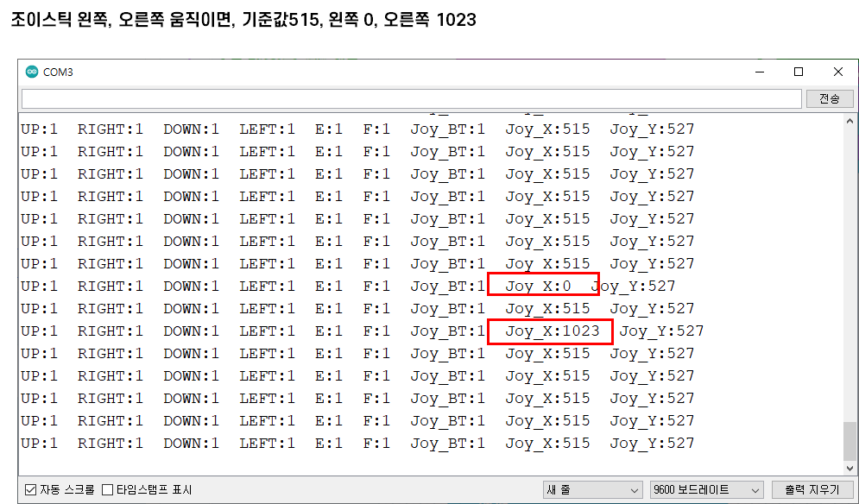Click the serial send text input field
The height and width of the screenshot is (504, 859).
pyautogui.click(x=412, y=98)
